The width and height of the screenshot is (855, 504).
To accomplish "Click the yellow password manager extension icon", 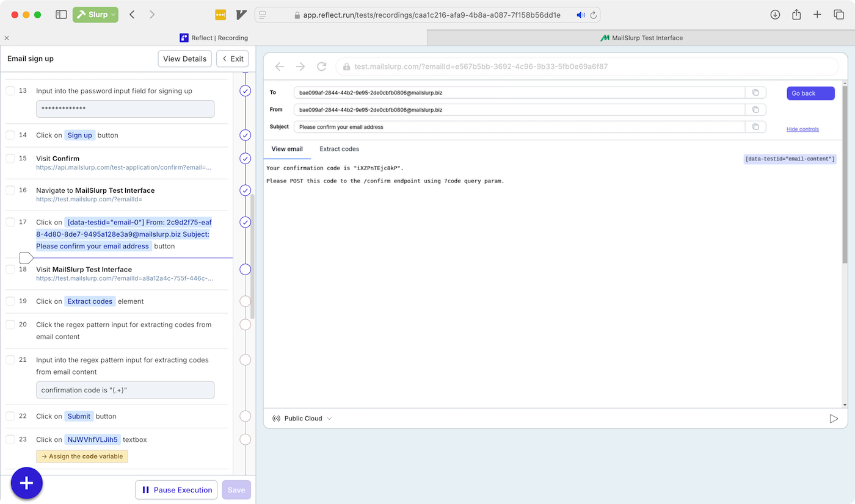I will click(x=221, y=15).
